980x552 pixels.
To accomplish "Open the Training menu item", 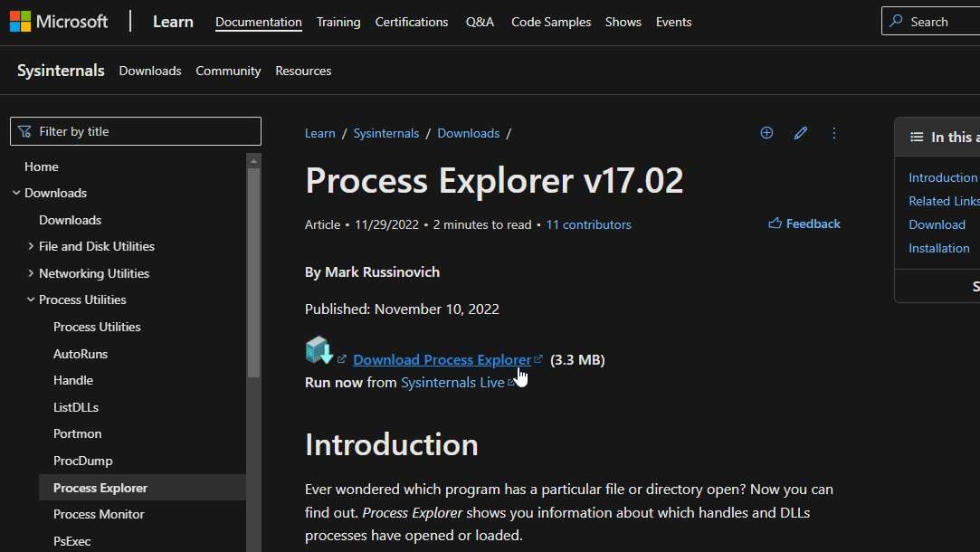I will click(x=338, y=22).
